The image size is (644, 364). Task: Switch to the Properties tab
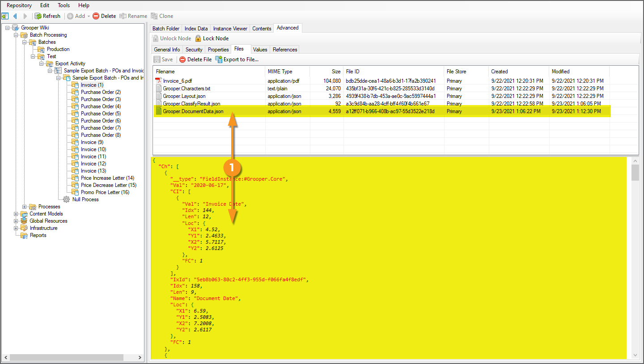(x=218, y=50)
